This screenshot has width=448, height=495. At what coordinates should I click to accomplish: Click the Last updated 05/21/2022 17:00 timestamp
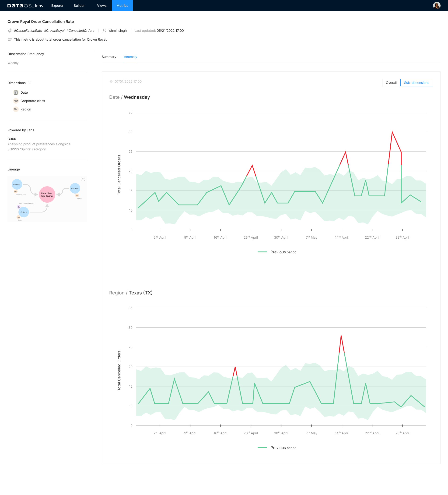point(159,31)
